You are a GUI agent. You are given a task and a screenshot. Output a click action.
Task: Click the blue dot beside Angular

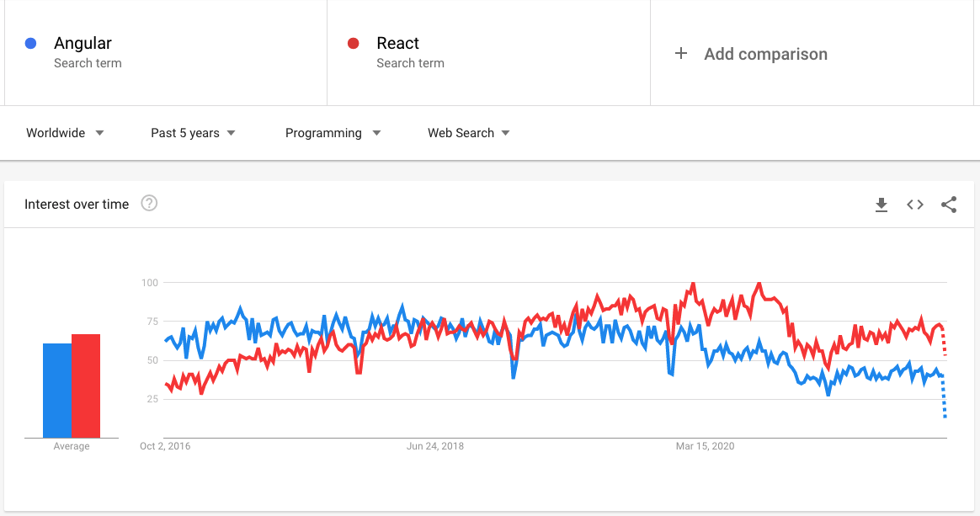point(31,44)
